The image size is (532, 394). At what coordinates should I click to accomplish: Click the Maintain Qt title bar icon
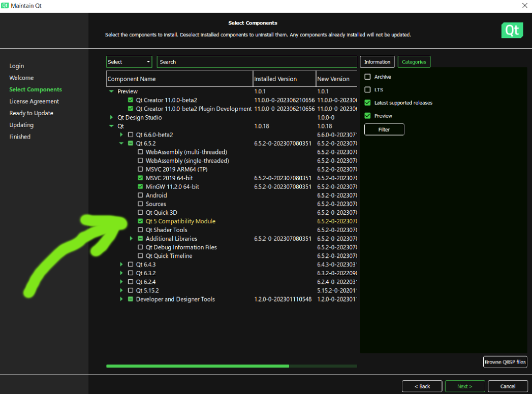point(5,6)
